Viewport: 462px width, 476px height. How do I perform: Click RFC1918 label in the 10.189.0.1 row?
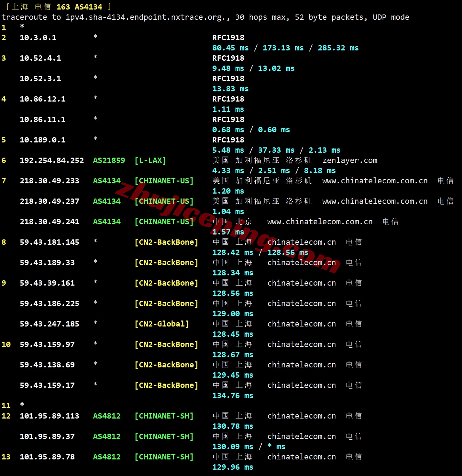(228, 140)
